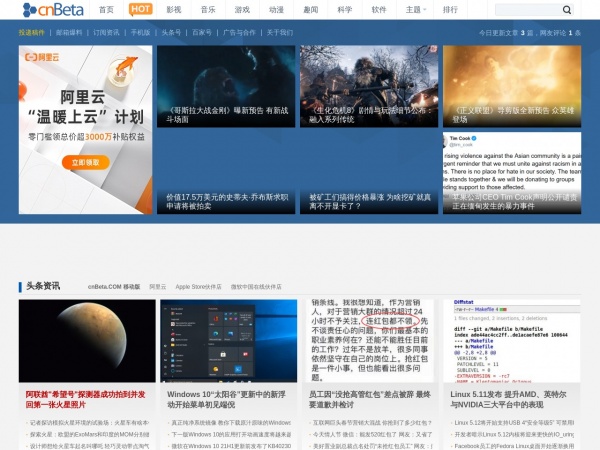Screen dimensions: 600x450
Task: Expand the 主题 dropdown menu
Action: click(x=416, y=10)
